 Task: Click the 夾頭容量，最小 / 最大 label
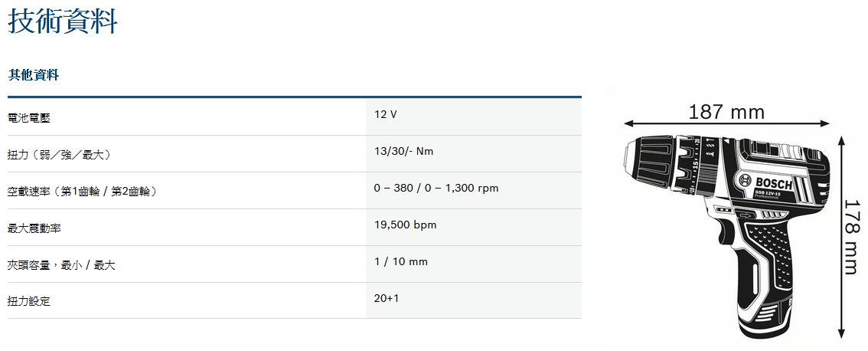click(x=61, y=265)
